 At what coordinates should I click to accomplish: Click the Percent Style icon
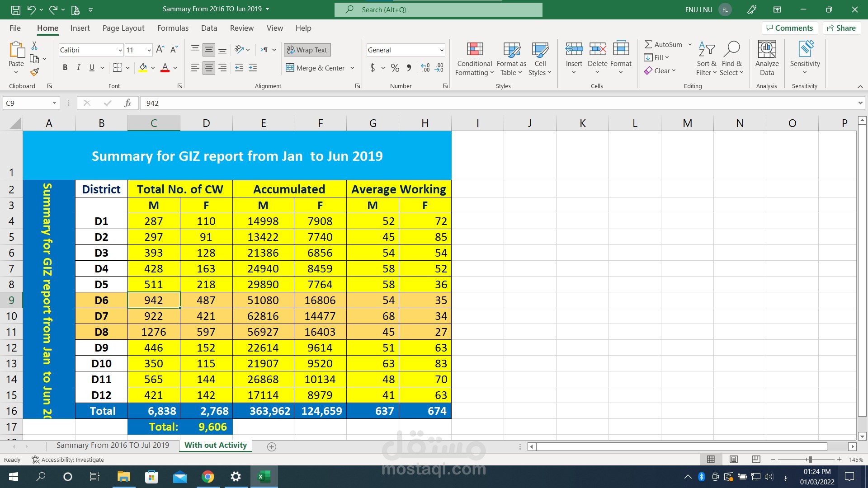click(395, 68)
